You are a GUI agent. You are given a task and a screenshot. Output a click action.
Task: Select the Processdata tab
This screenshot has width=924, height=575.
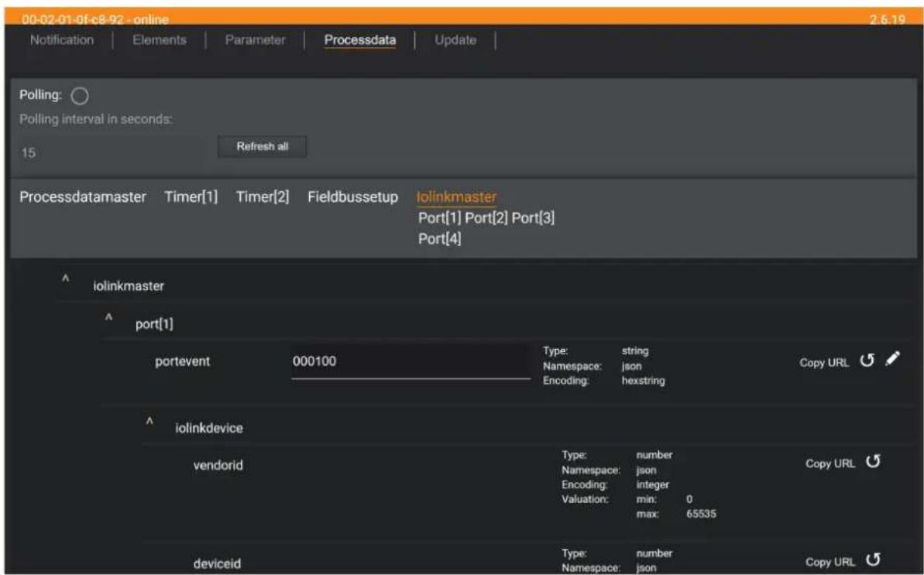pyautogui.click(x=360, y=40)
